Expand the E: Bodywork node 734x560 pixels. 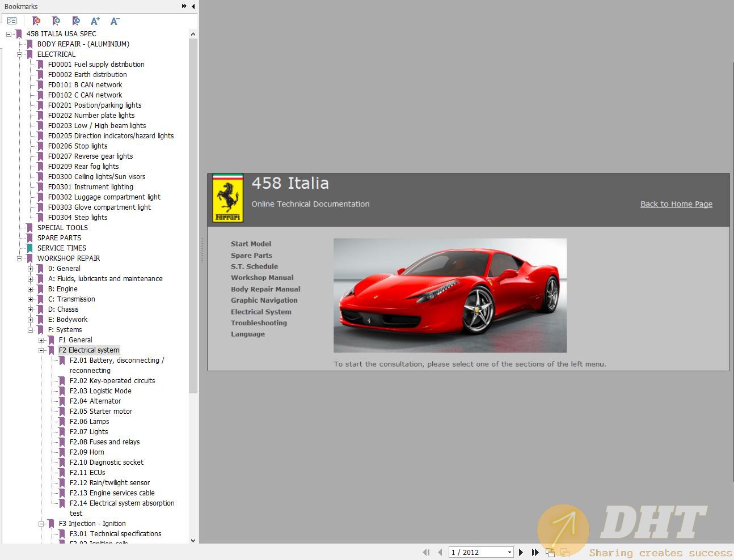[x=30, y=320]
